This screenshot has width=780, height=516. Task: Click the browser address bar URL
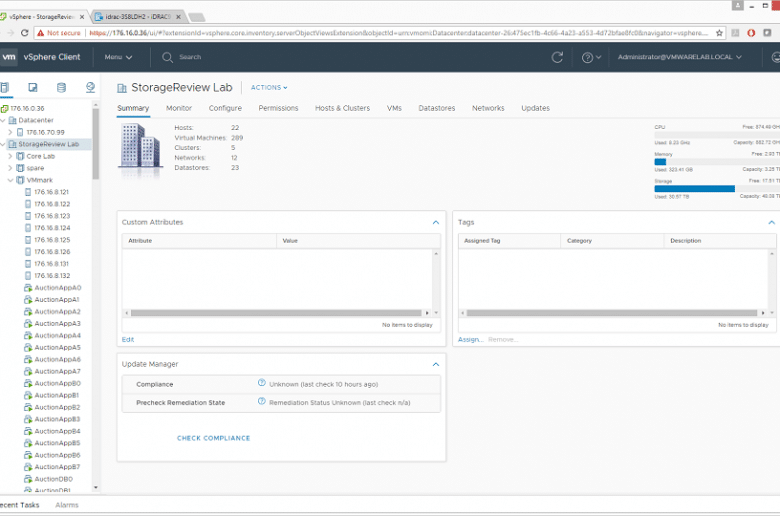[398, 33]
